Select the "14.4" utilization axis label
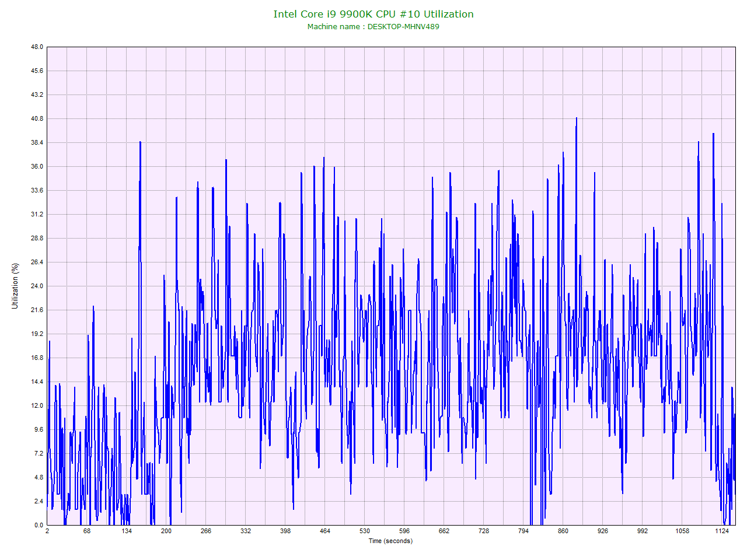This screenshot has height=560, width=747. [37, 381]
